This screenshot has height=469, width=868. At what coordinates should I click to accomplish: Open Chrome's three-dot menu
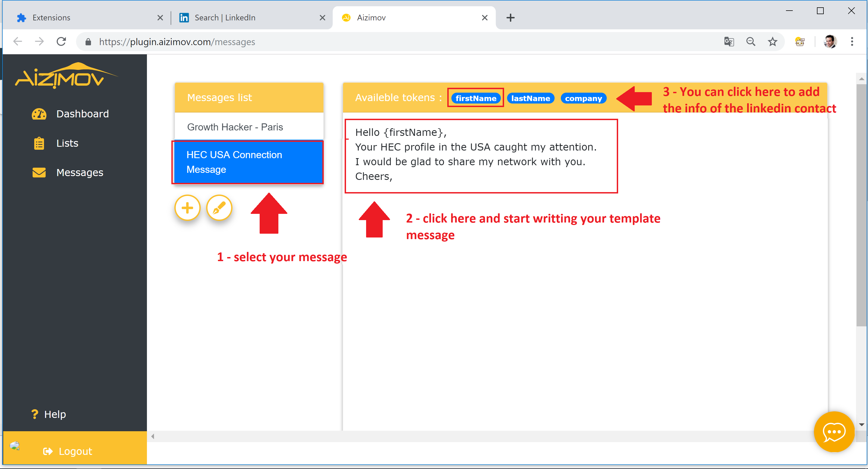click(852, 42)
